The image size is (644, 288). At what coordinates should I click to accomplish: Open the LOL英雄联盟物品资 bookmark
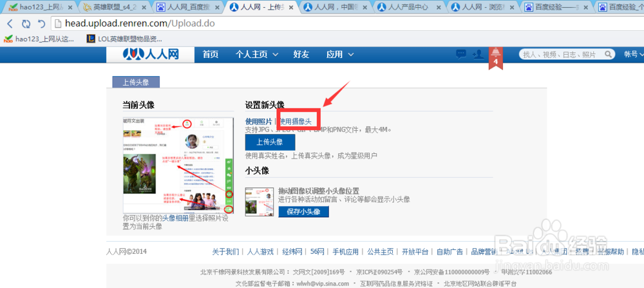point(124,39)
